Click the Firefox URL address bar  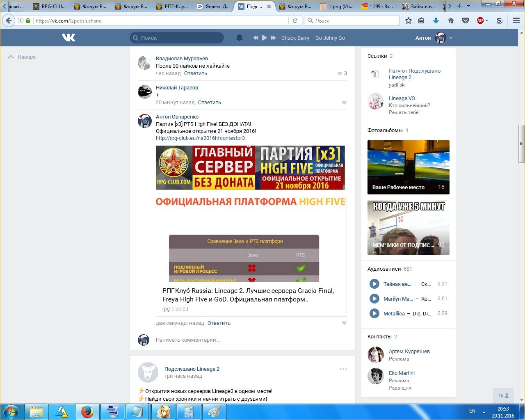coord(160,21)
